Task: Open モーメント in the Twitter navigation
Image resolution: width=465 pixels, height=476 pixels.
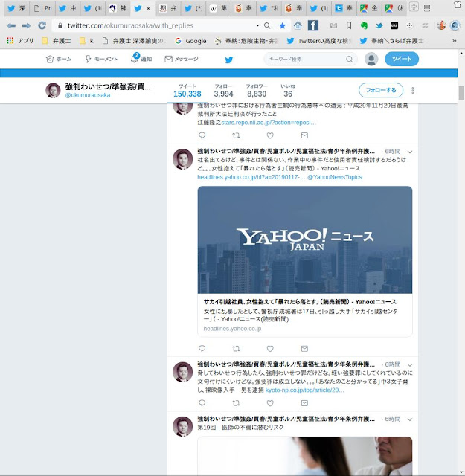Action: coord(101,59)
